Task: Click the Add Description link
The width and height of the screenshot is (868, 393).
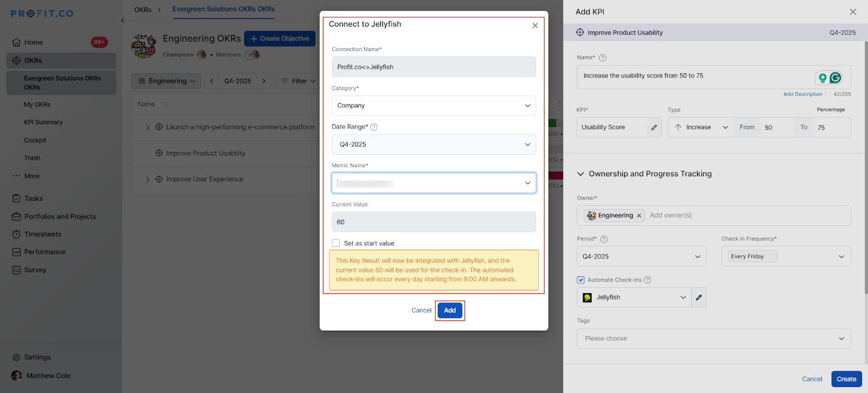Action: point(802,94)
